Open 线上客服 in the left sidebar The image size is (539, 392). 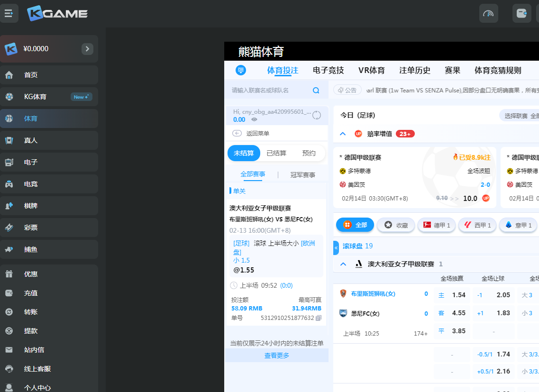(x=37, y=369)
